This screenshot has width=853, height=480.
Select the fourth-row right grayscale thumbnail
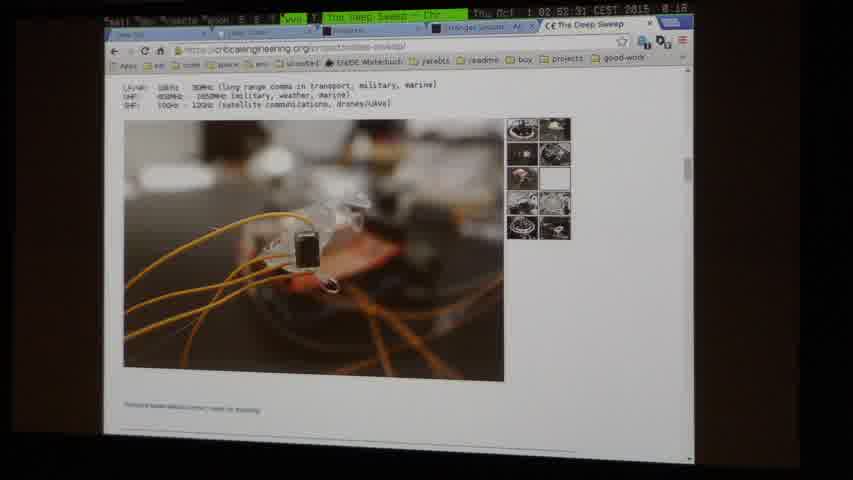[x=555, y=203]
